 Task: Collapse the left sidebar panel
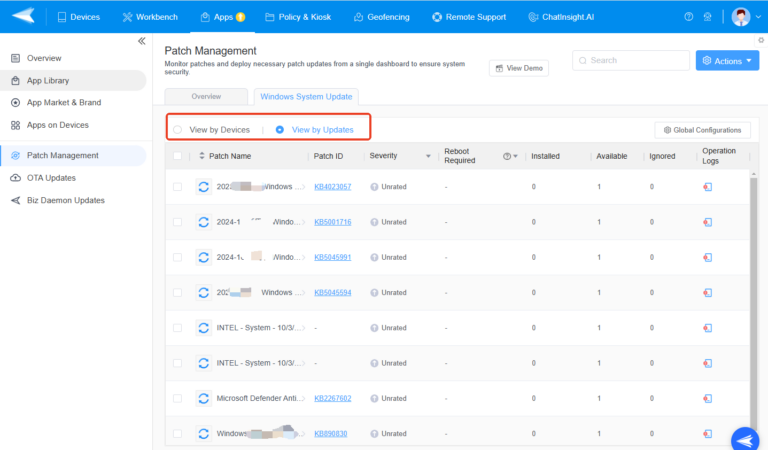click(x=141, y=41)
